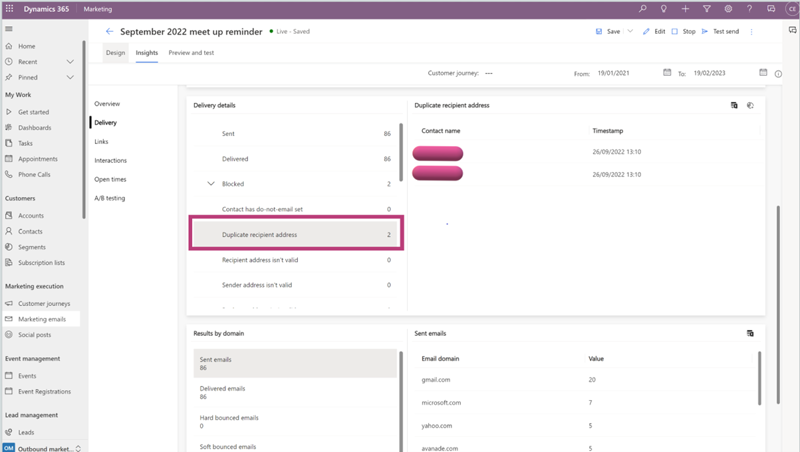Click the Test send button
This screenshot has width=800, height=452.
click(719, 32)
